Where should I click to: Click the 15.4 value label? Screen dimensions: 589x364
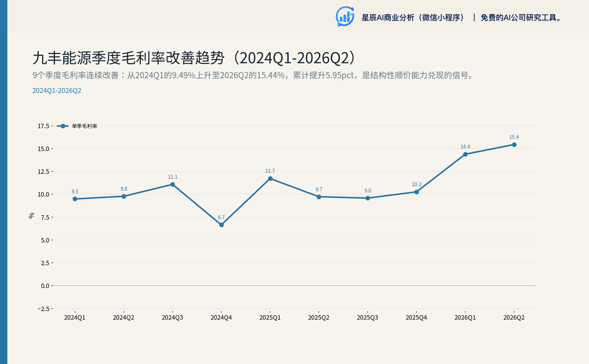[x=514, y=137]
